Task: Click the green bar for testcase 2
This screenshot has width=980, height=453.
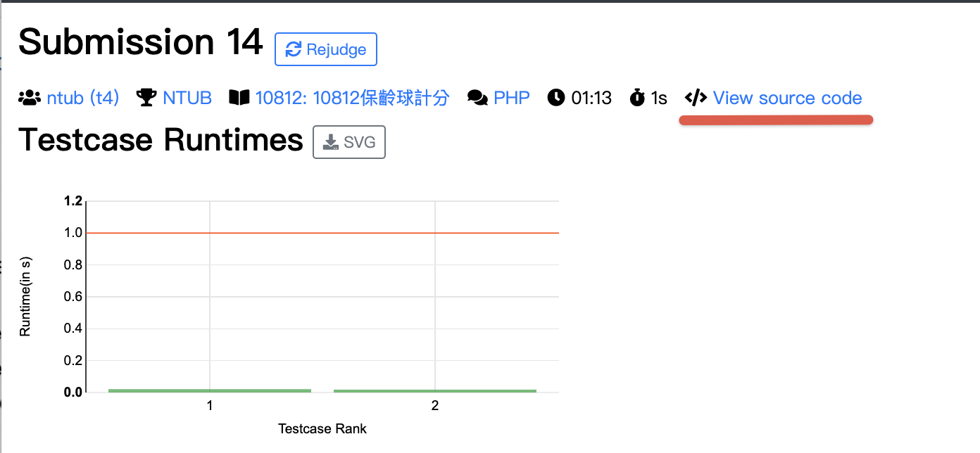Action: pyautogui.click(x=435, y=390)
